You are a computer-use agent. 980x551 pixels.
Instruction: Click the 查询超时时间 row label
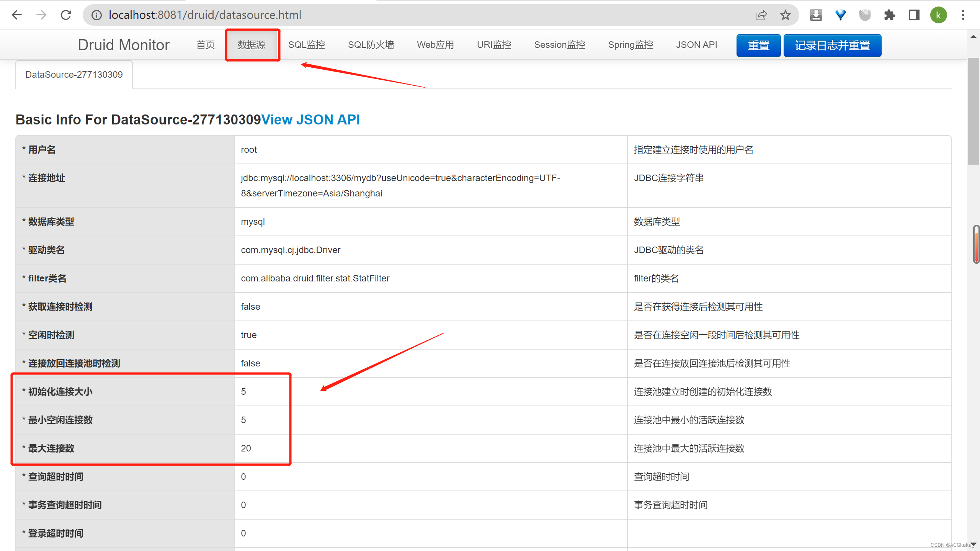[56, 477]
